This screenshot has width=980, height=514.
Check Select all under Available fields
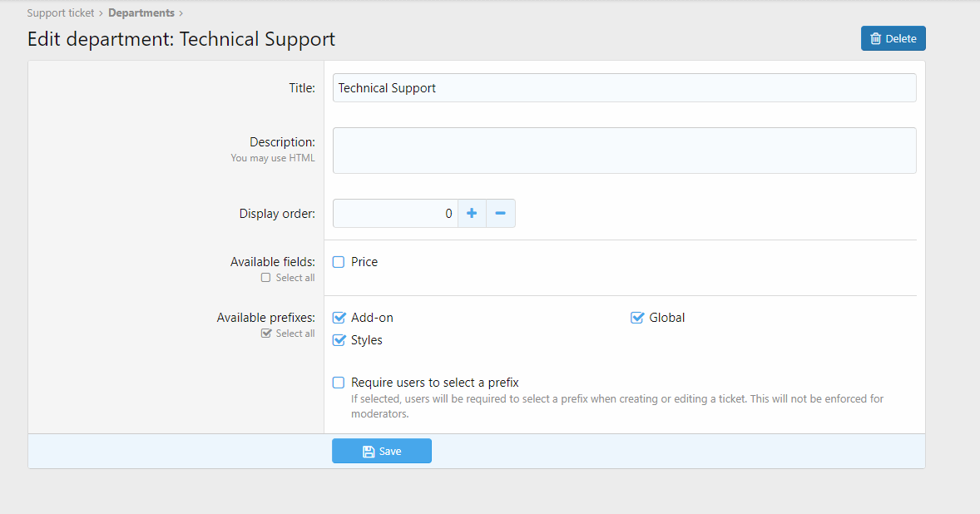point(266,278)
